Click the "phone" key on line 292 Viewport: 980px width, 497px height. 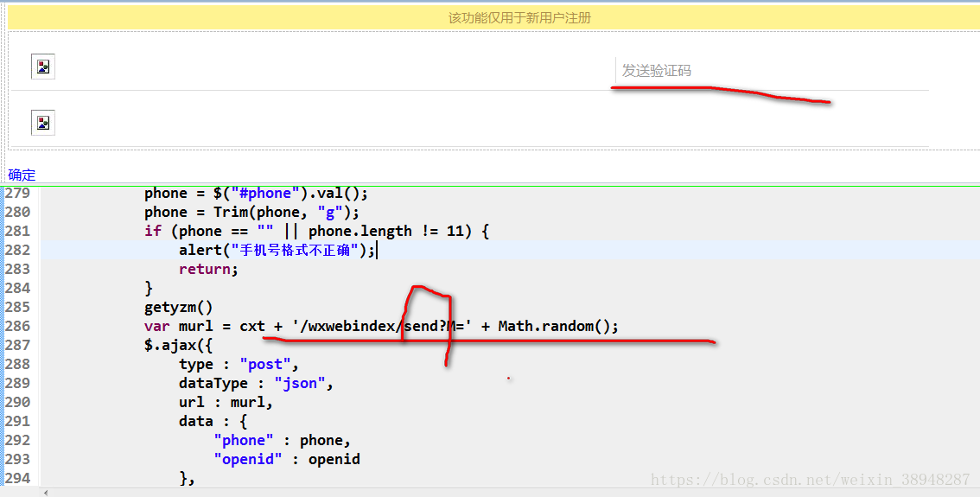(244, 440)
